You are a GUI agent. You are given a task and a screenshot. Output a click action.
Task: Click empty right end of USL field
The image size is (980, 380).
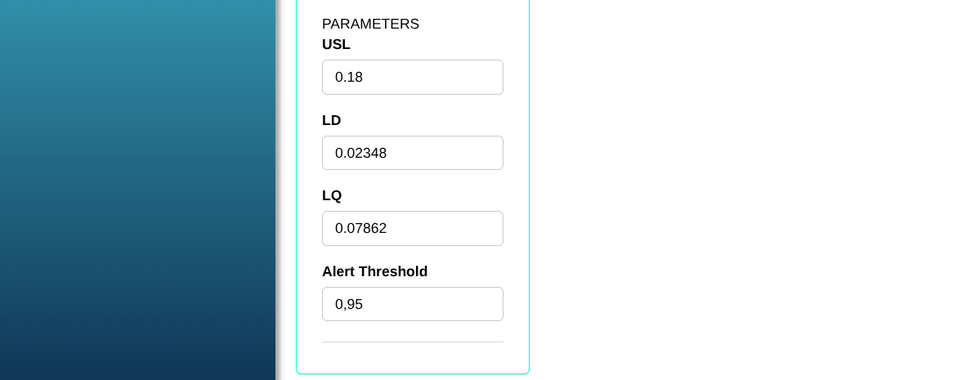(474, 77)
